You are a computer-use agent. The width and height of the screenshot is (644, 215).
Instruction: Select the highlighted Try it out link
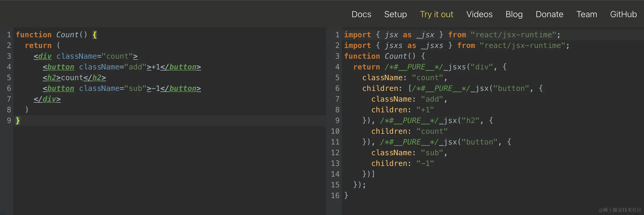437,14
